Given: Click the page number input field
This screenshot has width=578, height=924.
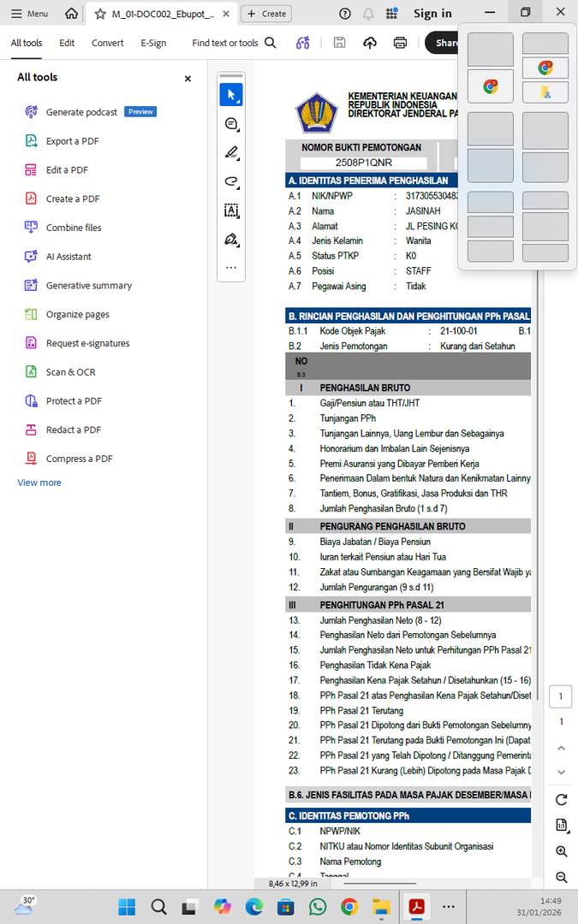Looking at the screenshot, I should click(x=560, y=696).
